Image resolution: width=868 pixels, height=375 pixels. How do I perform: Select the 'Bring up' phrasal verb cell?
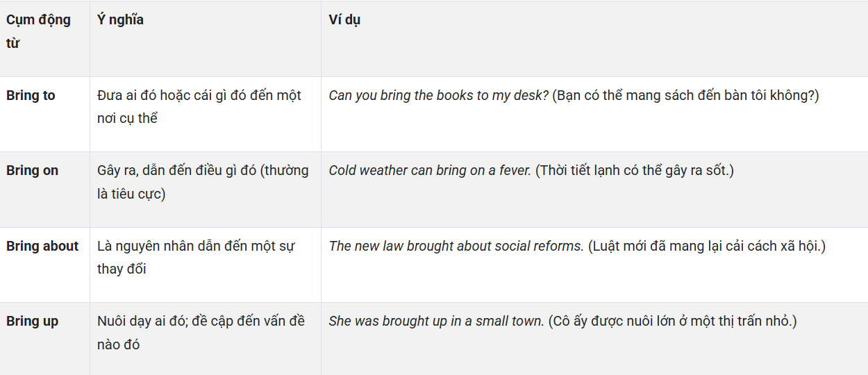click(x=33, y=321)
